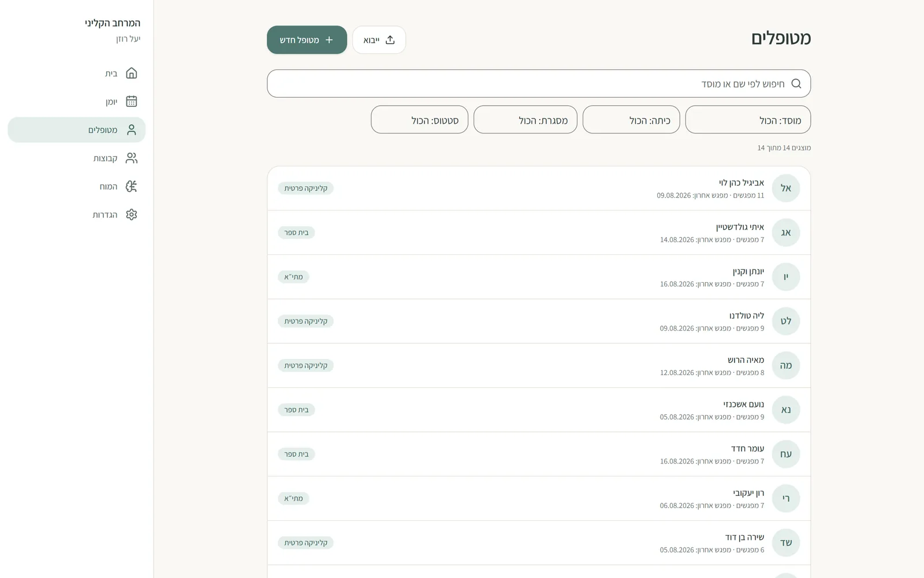
Task: Open the סטטוס: הכול filter dropdown
Action: tap(420, 120)
